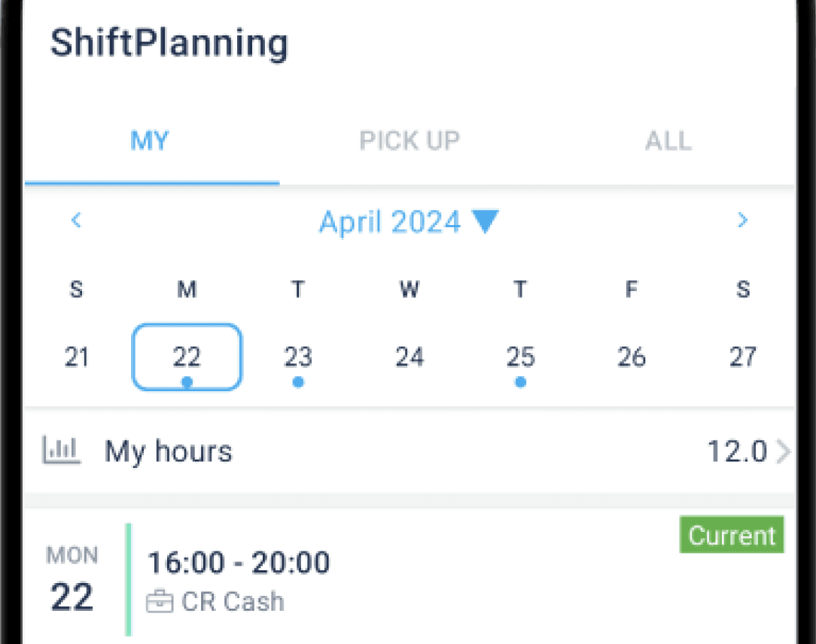
Task: Select Saturday the 27th in calendar
Action: click(x=742, y=357)
